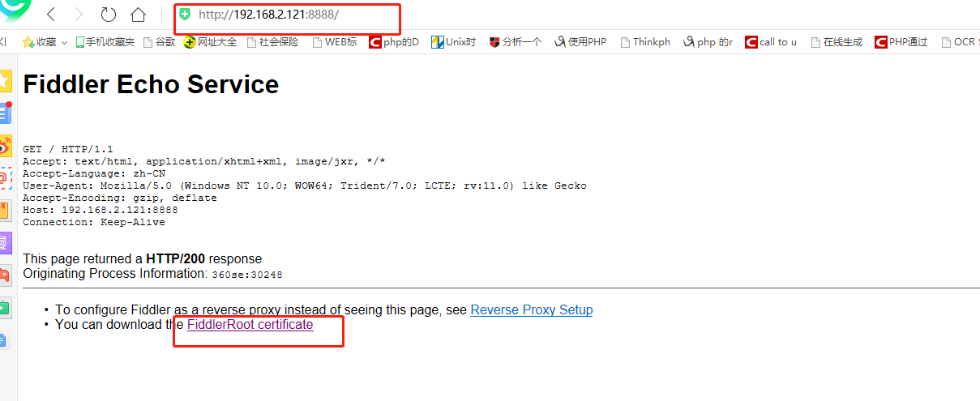Click the Fiddler Echo Service heading
Screen dimensions: 980x401
(x=151, y=84)
